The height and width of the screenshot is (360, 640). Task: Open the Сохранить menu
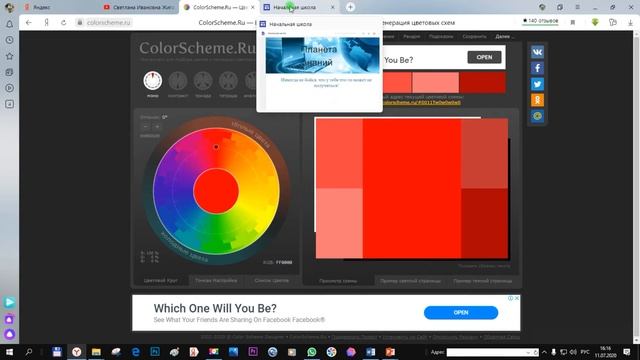[x=474, y=37]
